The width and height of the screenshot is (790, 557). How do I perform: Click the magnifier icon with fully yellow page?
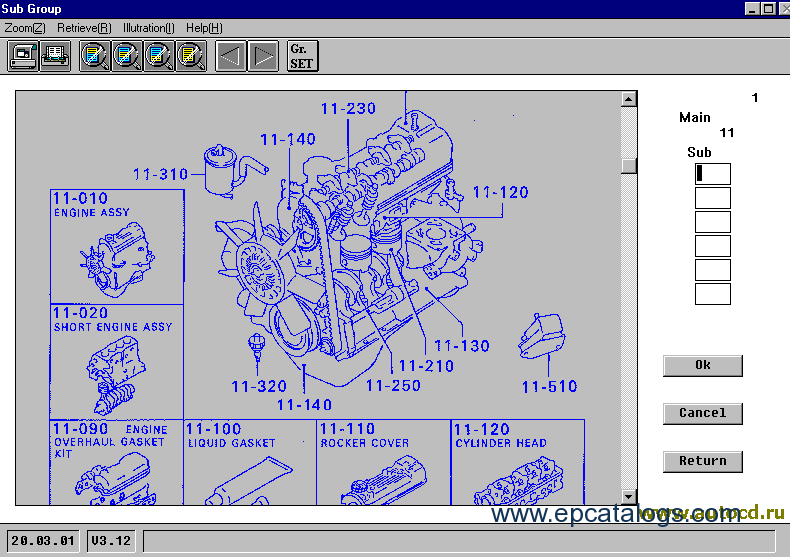[190, 56]
